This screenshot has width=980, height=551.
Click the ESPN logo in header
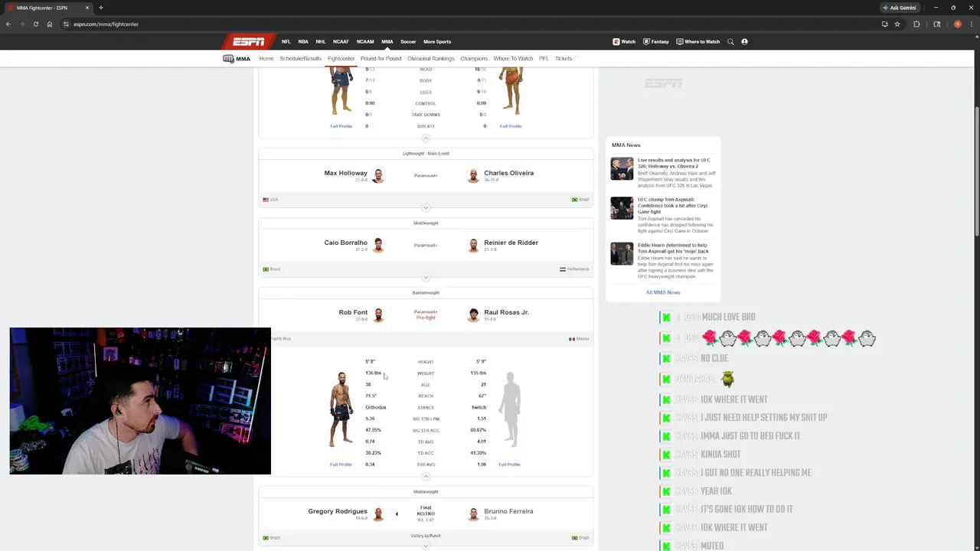point(249,41)
